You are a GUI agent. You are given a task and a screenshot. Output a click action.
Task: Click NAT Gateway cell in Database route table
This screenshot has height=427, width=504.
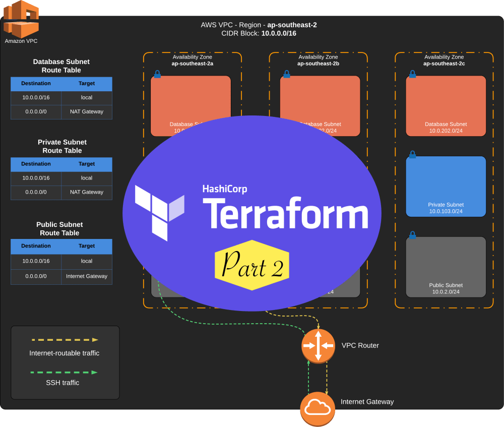coord(87,111)
